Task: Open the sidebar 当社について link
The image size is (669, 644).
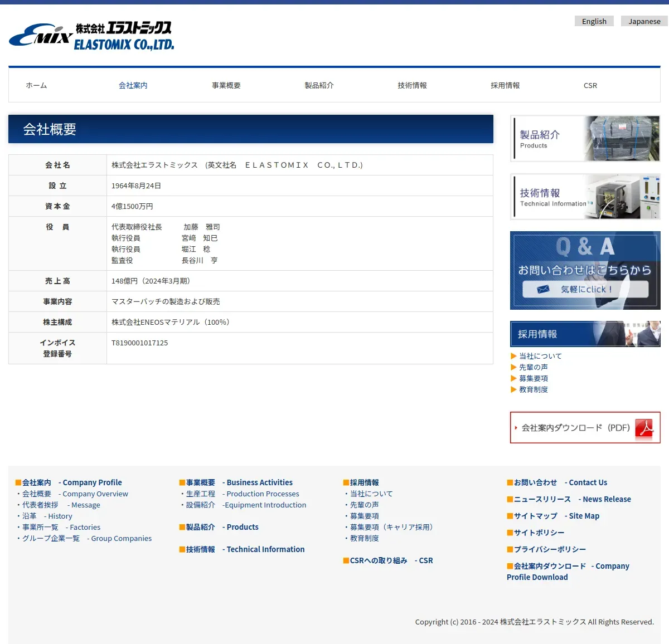Action: [x=540, y=356]
